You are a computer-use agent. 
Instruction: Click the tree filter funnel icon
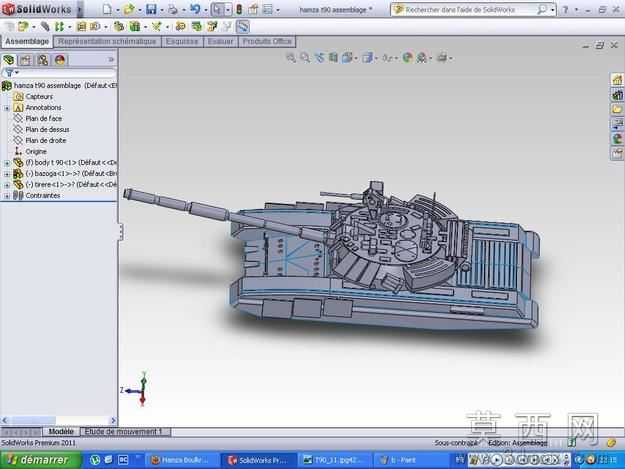[x=9, y=73]
